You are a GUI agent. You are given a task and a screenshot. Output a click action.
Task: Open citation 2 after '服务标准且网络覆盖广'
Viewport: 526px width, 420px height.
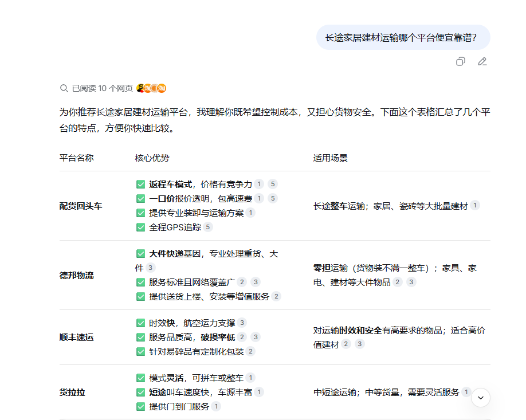click(x=242, y=282)
